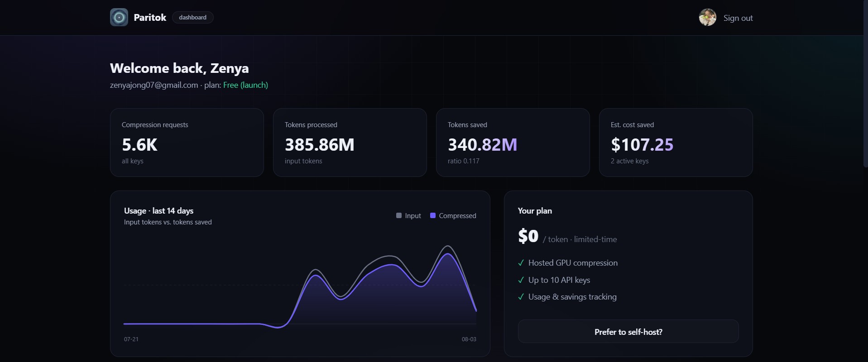This screenshot has width=868, height=362.
Task: Click the ratio 0.117 label
Action: tap(463, 161)
